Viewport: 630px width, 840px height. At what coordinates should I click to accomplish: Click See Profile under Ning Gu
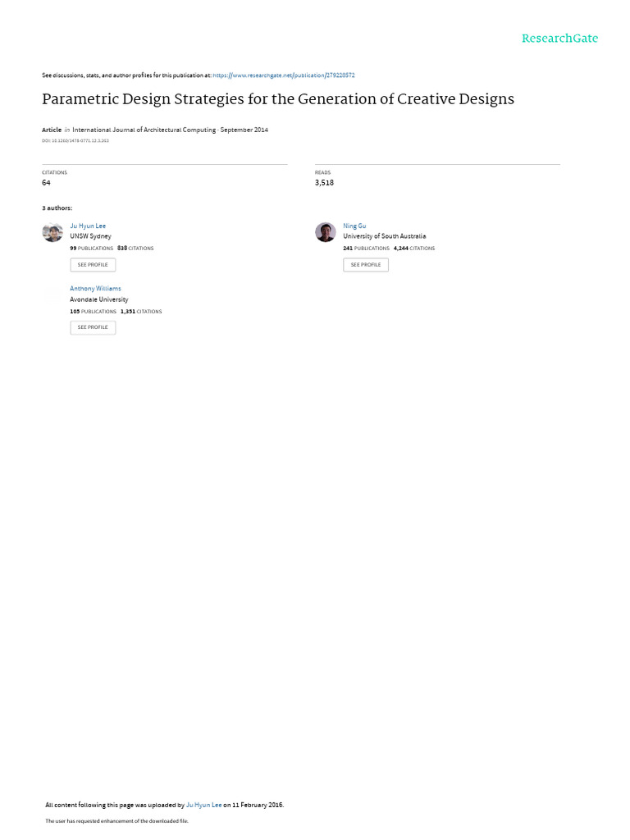[x=366, y=265]
